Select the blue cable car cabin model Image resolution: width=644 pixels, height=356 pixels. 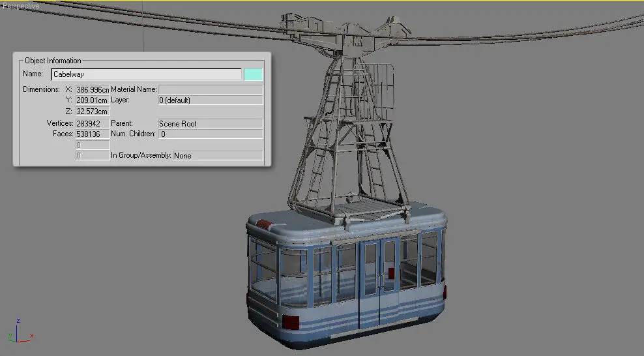(346, 275)
